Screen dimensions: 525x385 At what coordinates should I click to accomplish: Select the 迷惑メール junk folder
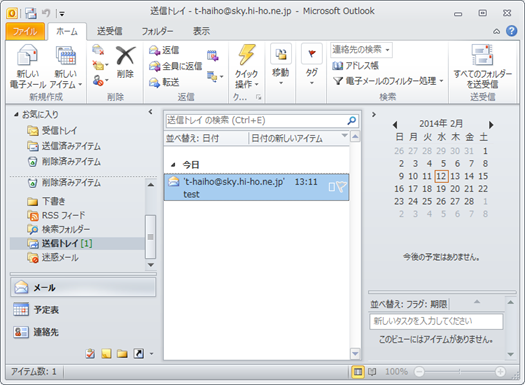coord(53,257)
